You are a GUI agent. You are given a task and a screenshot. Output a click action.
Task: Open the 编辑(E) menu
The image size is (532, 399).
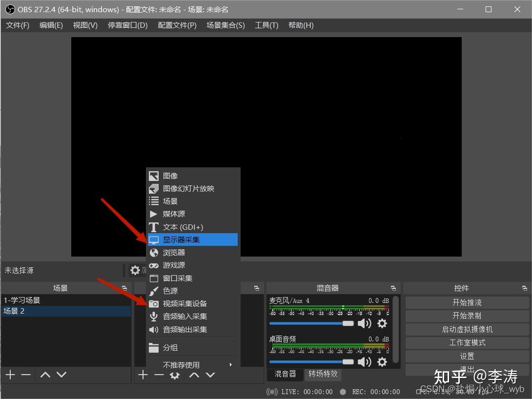pos(51,25)
